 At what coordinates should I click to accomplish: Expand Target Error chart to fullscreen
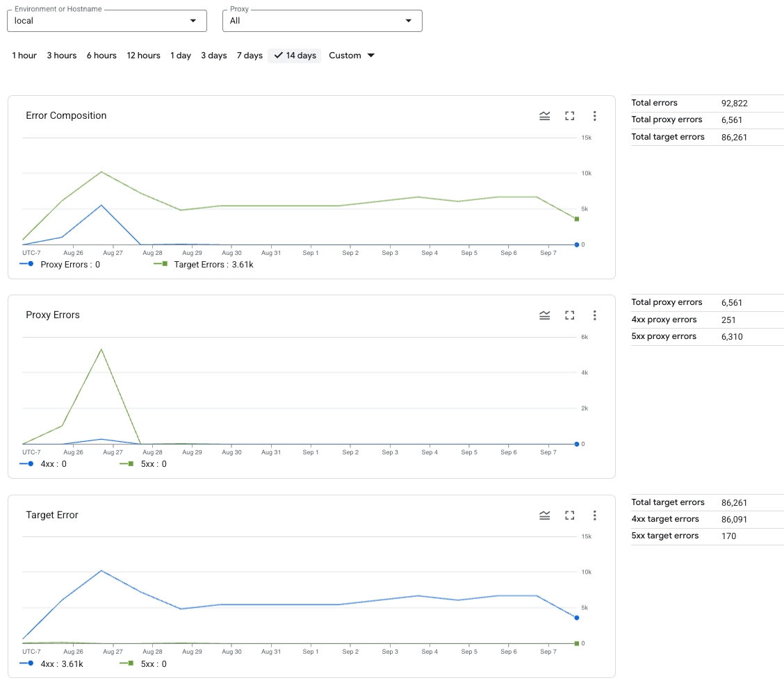coord(569,515)
